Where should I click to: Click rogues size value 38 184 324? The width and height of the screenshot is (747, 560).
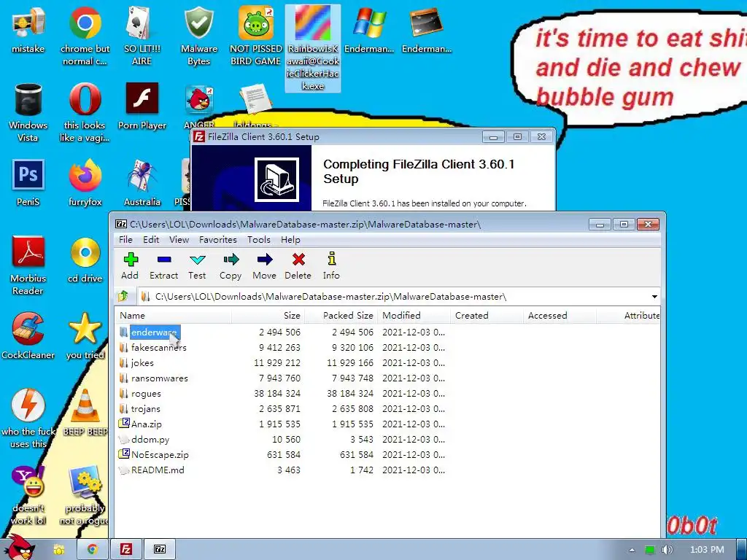click(x=277, y=393)
